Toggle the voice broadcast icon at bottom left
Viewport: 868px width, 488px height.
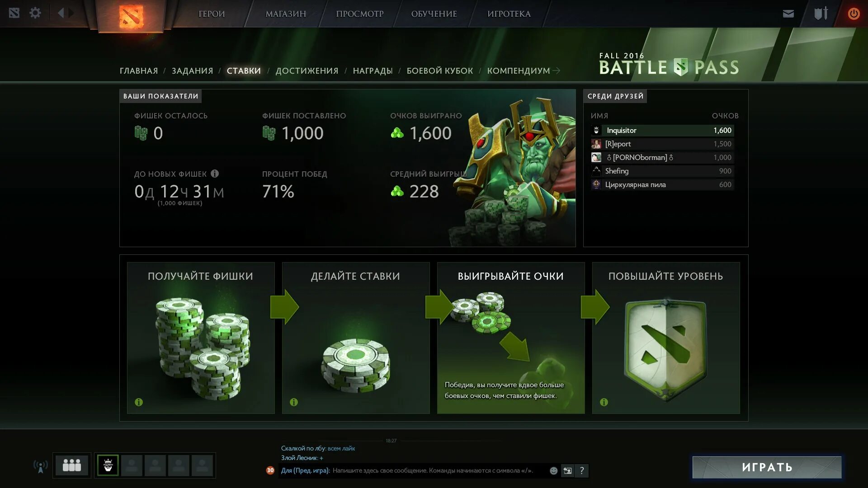click(41, 466)
